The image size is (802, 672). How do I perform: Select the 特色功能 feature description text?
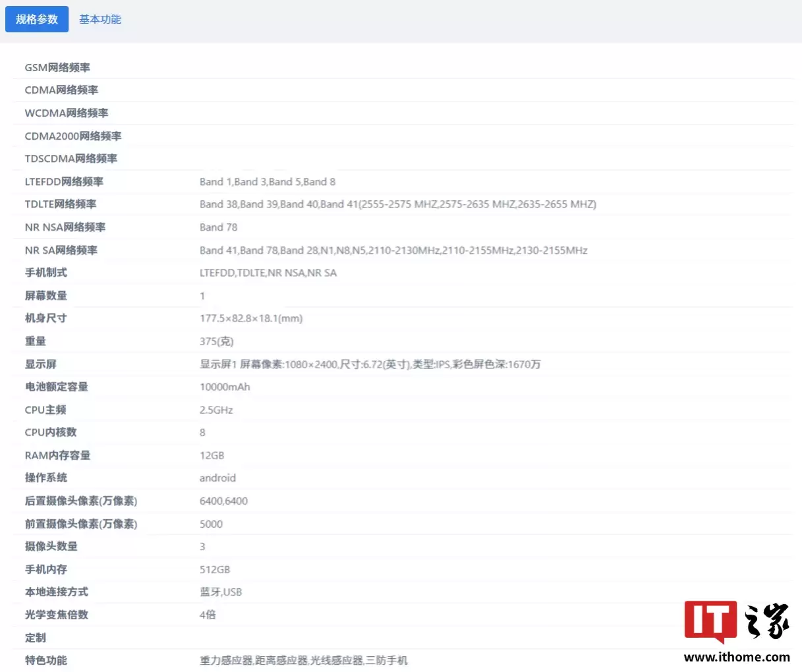[x=303, y=660]
